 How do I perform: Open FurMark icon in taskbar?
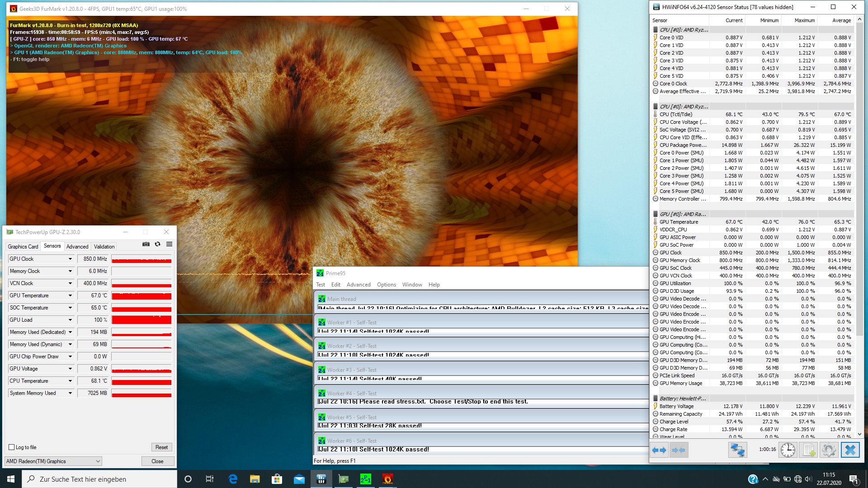coord(387,479)
